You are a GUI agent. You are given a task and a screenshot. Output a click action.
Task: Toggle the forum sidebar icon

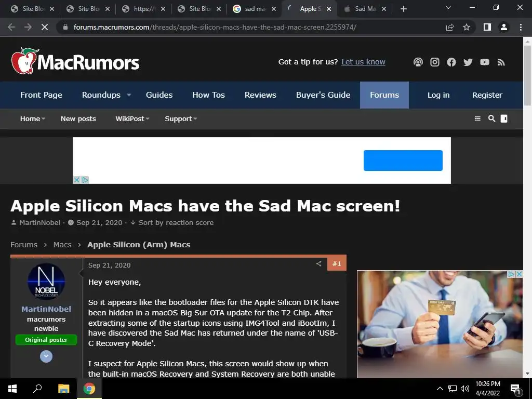[x=504, y=118]
